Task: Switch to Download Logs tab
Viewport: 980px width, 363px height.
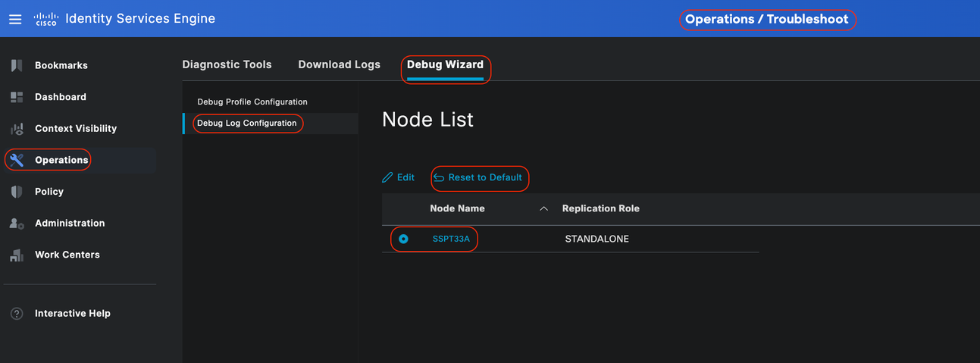Action: click(339, 64)
